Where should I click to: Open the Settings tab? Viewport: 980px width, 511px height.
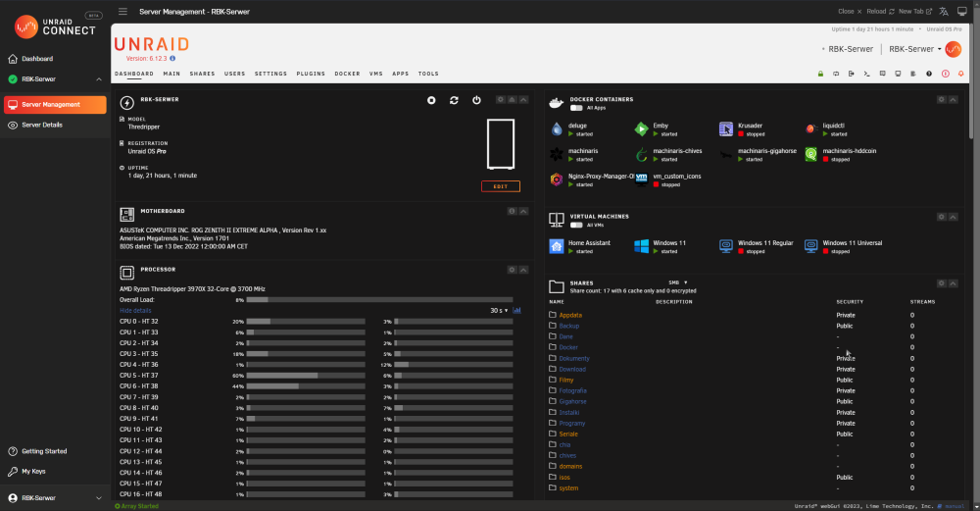270,74
